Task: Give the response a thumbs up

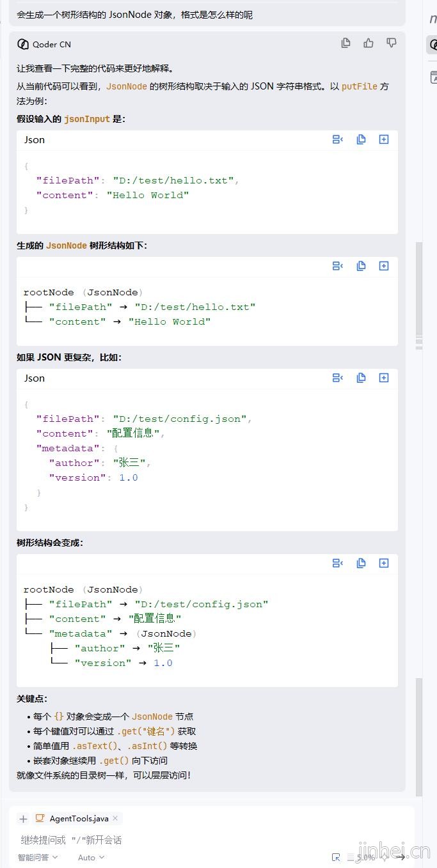Action: [x=369, y=43]
